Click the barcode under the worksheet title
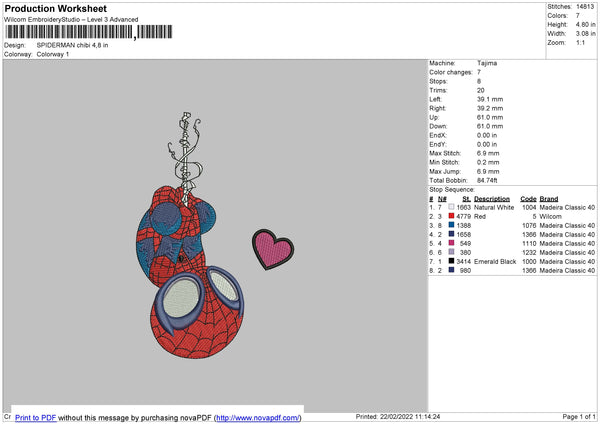 pyautogui.click(x=89, y=32)
